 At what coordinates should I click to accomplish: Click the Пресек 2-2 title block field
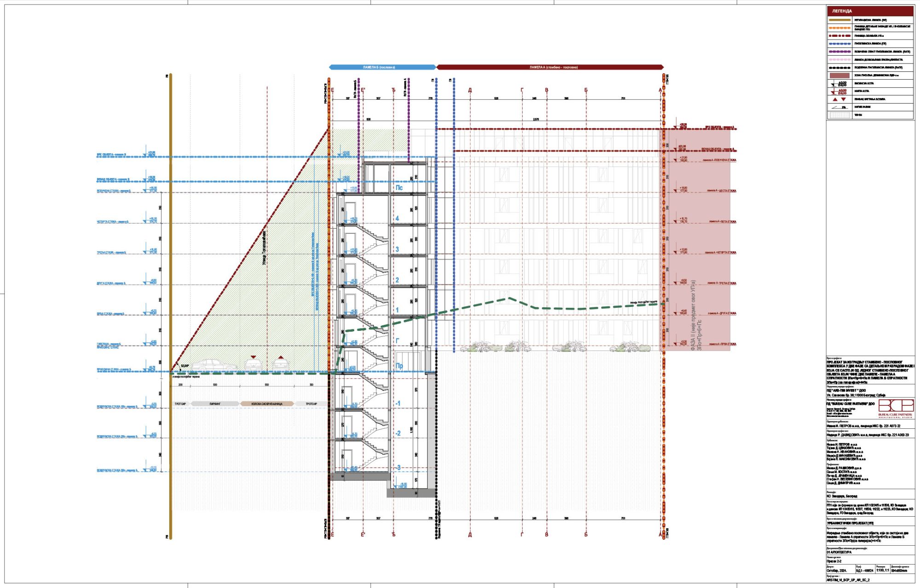pyautogui.click(x=835, y=561)
